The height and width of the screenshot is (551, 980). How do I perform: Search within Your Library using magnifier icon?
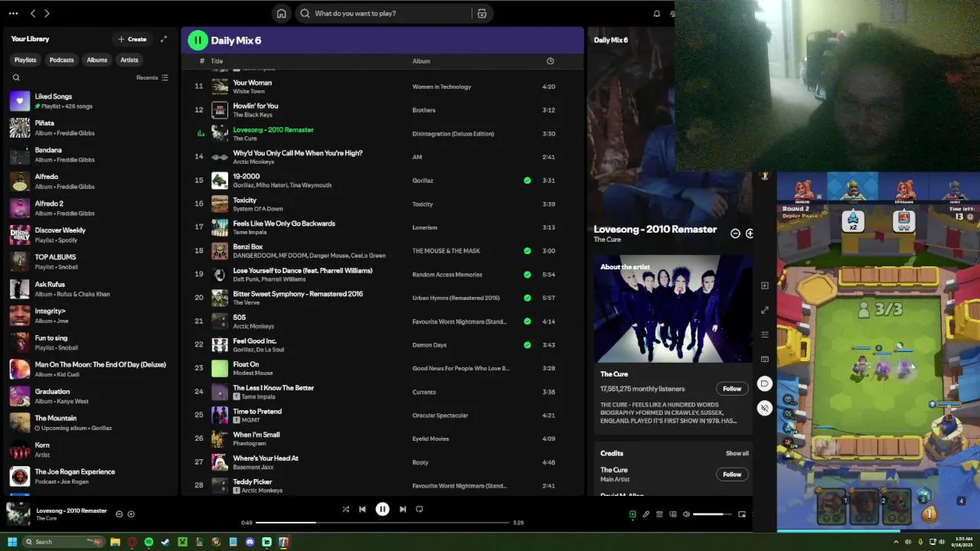16,77
